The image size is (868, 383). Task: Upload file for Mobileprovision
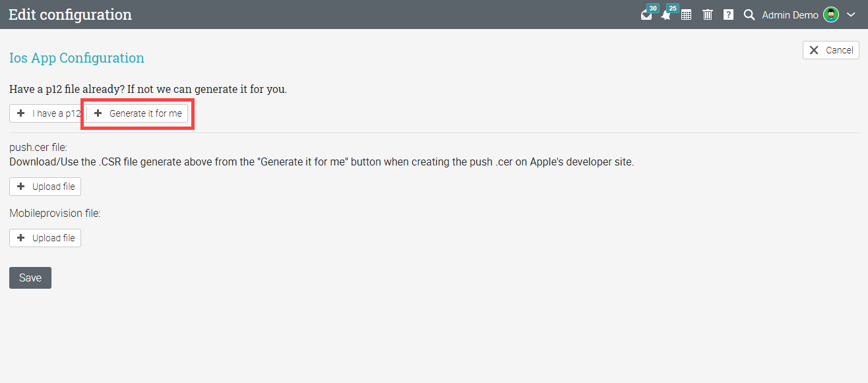pyautogui.click(x=45, y=238)
